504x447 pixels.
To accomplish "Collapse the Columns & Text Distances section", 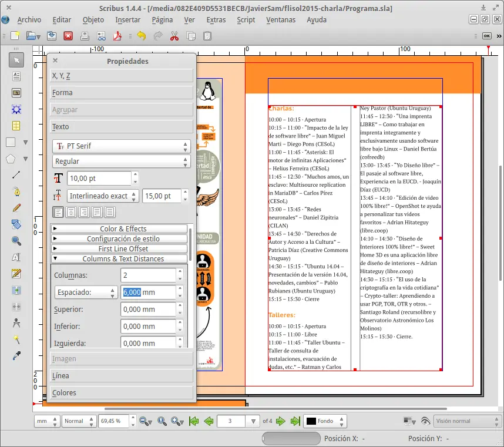I will pos(119,258).
